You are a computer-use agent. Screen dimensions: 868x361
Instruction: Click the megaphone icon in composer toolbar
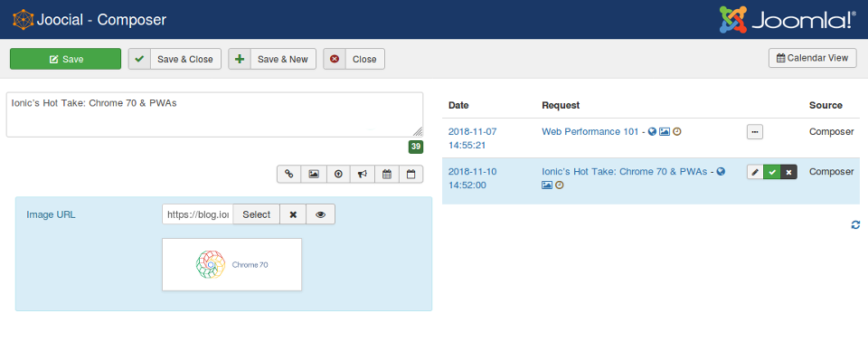362,174
